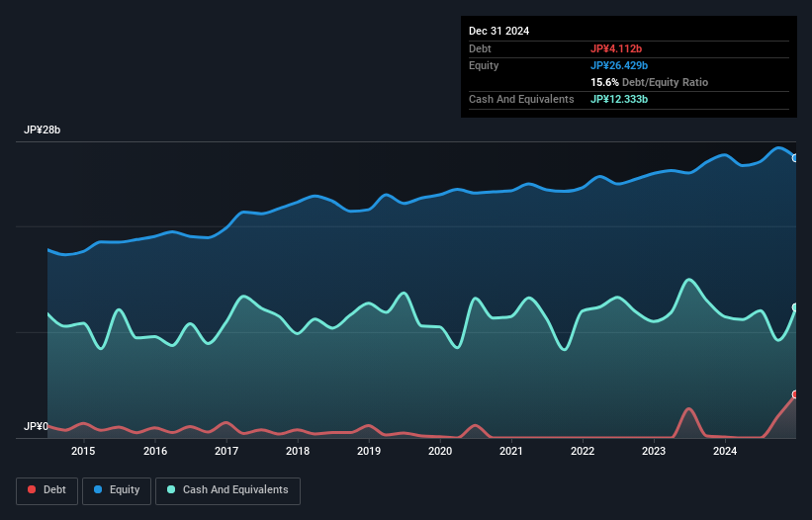Click the blue Equity legend dot
This screenshot has height=520, width=812.
pyautogui.click(x=98, y=489)
